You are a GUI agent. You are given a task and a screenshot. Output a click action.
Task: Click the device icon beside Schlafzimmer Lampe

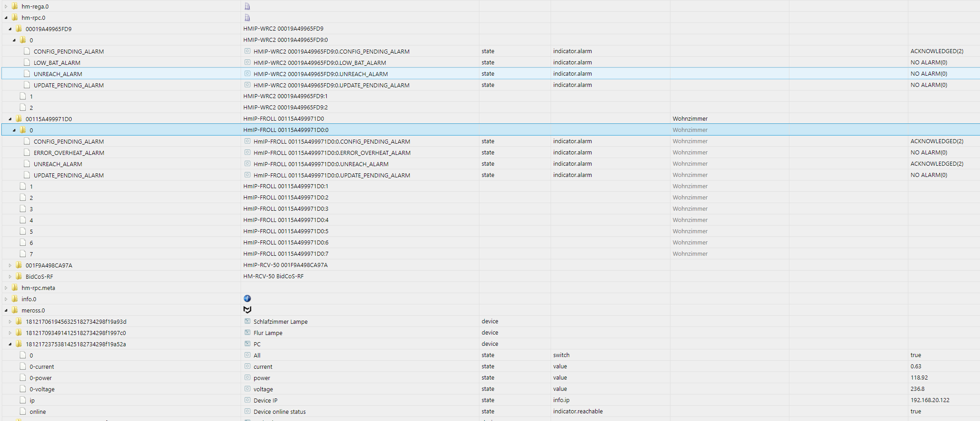click(247, 321)
